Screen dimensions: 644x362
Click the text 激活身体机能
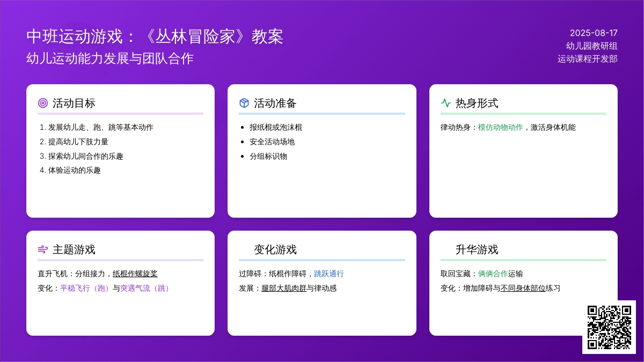(x=553, y=127)
